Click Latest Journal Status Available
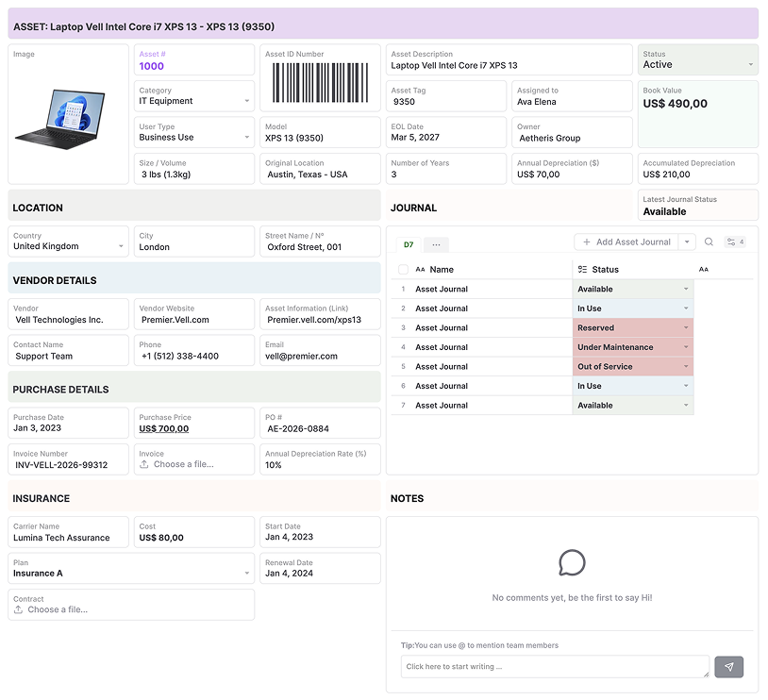This screenshot has height=700, width=768. (698, 206)
